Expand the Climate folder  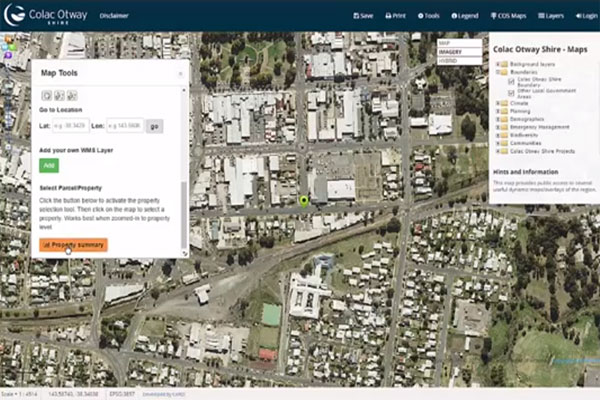tap(498, 103)
